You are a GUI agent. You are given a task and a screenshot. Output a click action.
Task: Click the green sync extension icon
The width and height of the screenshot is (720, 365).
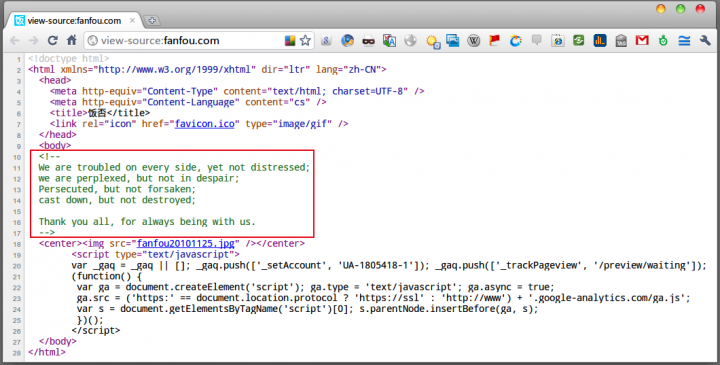tap(579, 40)
